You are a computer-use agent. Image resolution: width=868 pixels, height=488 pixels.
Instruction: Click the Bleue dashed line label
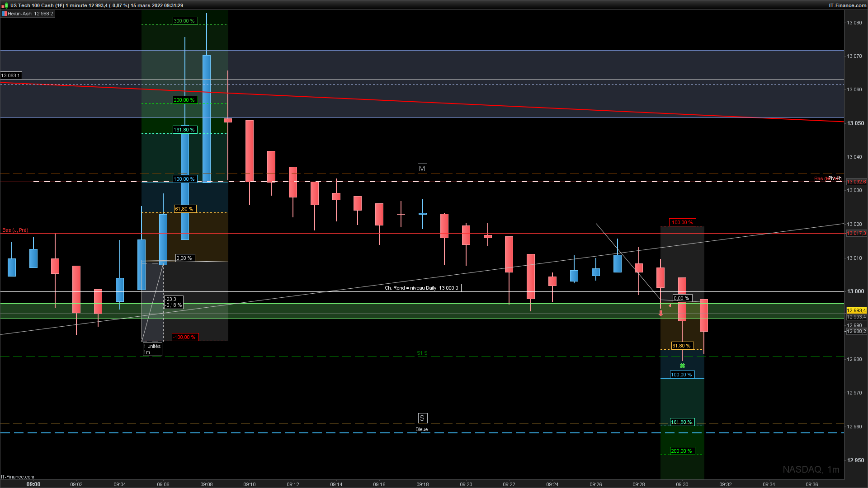(x=421, y=429)
